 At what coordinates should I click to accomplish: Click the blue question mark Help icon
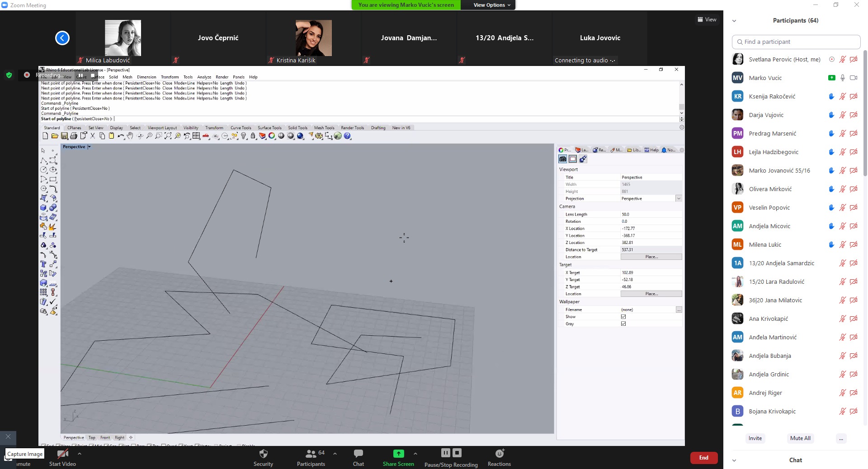point(347,136)
